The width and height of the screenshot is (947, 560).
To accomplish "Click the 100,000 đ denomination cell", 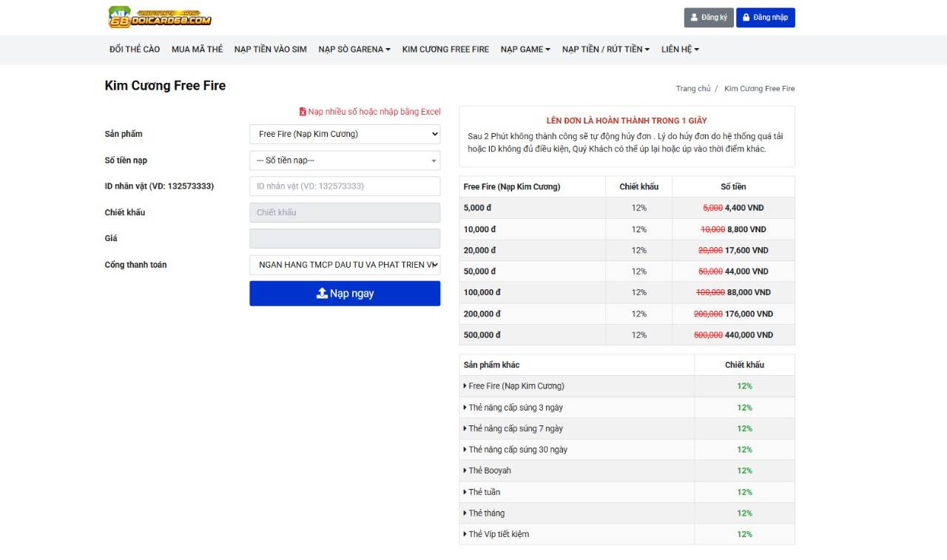I will pos(533,292).
